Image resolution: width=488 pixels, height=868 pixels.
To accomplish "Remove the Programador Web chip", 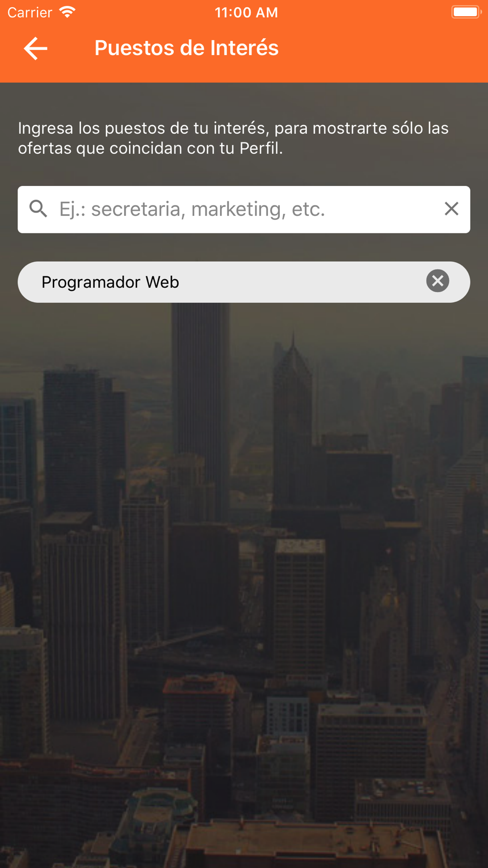I will click(x=438, y=281).
